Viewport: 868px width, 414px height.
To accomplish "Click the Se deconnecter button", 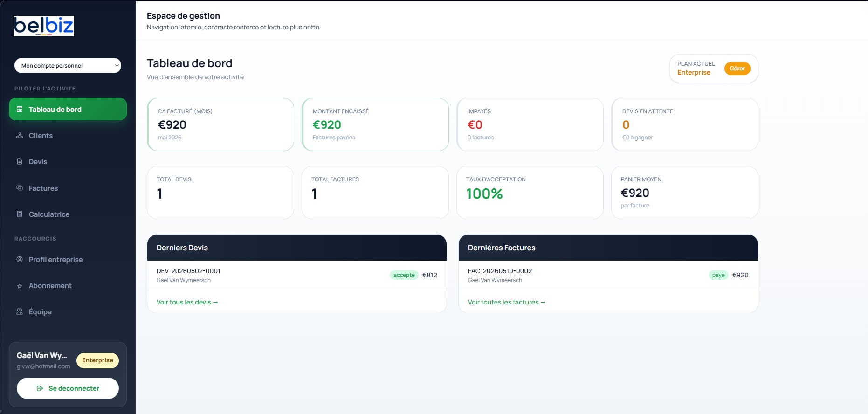I will click(68, 388).
